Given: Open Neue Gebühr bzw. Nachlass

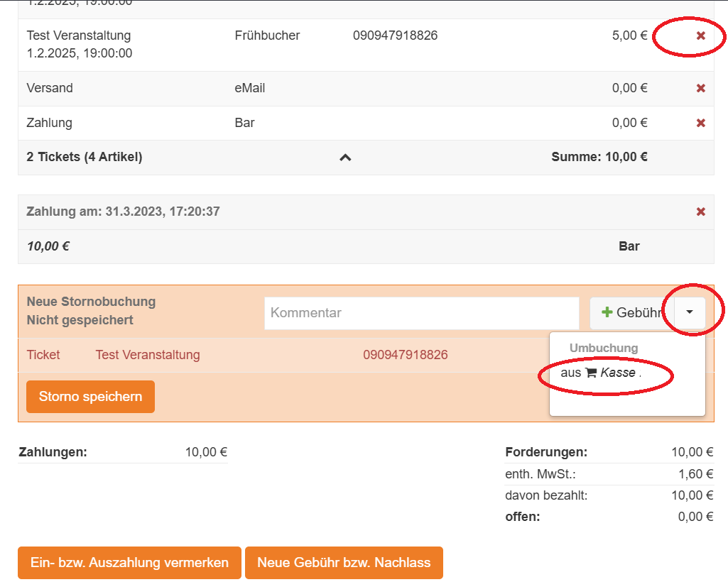Looking at the screenshot, I should click(x=344, y=563).
